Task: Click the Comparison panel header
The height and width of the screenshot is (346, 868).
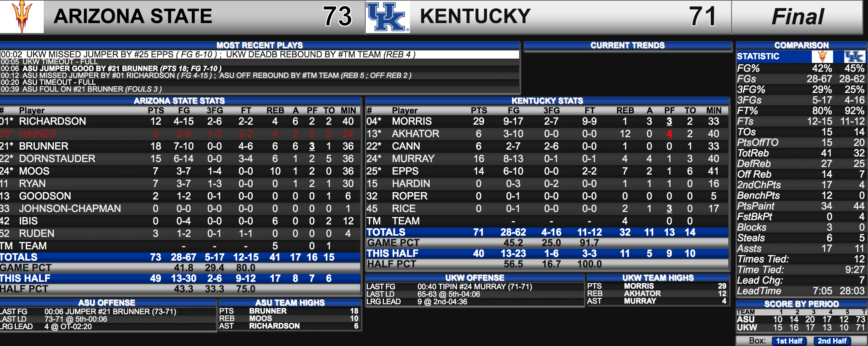Action: tap(801, 46)
